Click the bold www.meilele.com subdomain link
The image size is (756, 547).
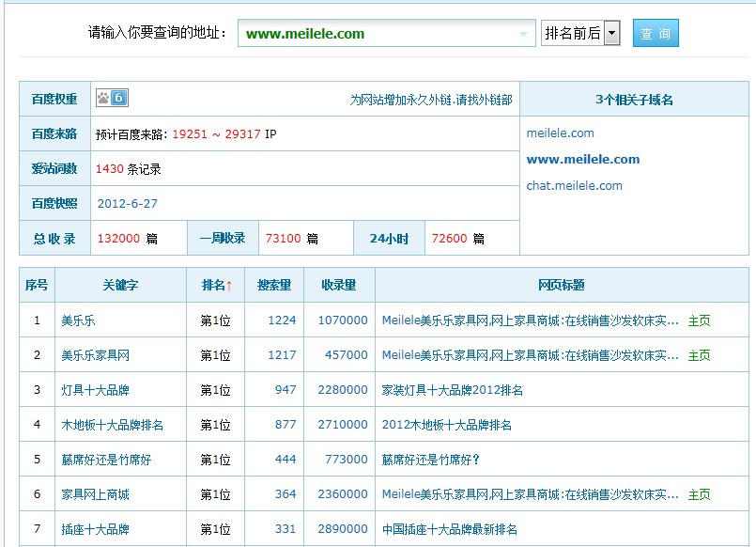tap(583, 159)
